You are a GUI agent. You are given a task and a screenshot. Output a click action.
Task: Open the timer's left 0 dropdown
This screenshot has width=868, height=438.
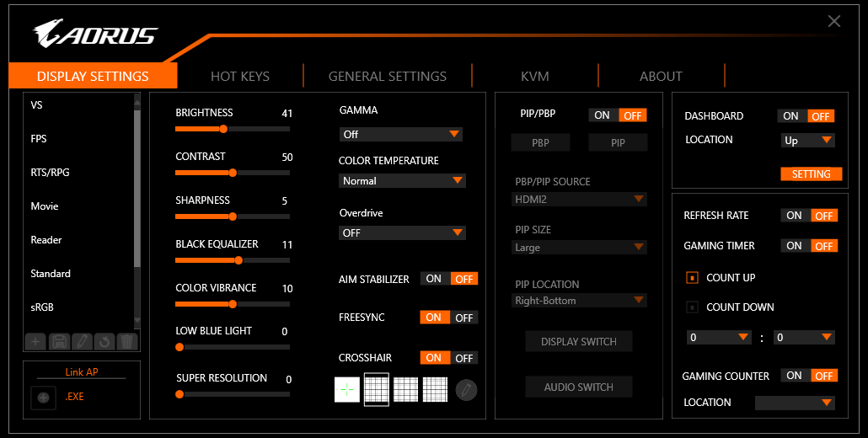719,338
